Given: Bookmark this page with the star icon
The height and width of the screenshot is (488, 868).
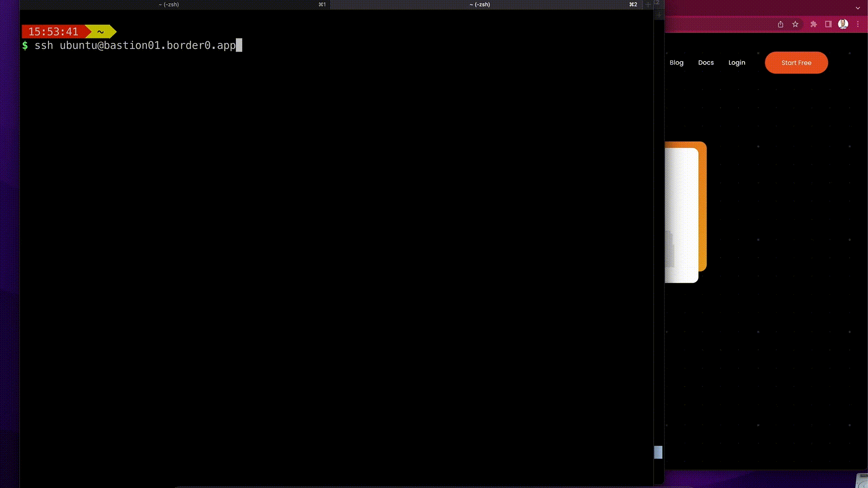Looking at the screenshot, I should 795,24.
